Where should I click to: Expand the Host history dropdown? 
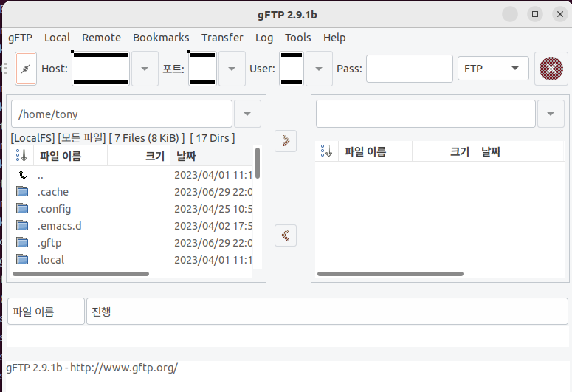(x=144, y=69)
